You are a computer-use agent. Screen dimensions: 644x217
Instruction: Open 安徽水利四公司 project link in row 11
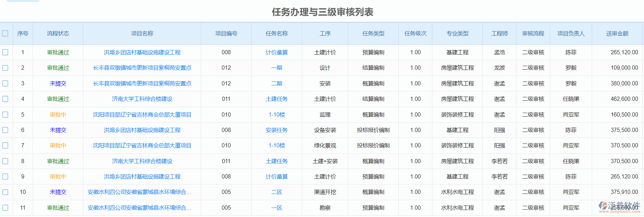(139, 208)
